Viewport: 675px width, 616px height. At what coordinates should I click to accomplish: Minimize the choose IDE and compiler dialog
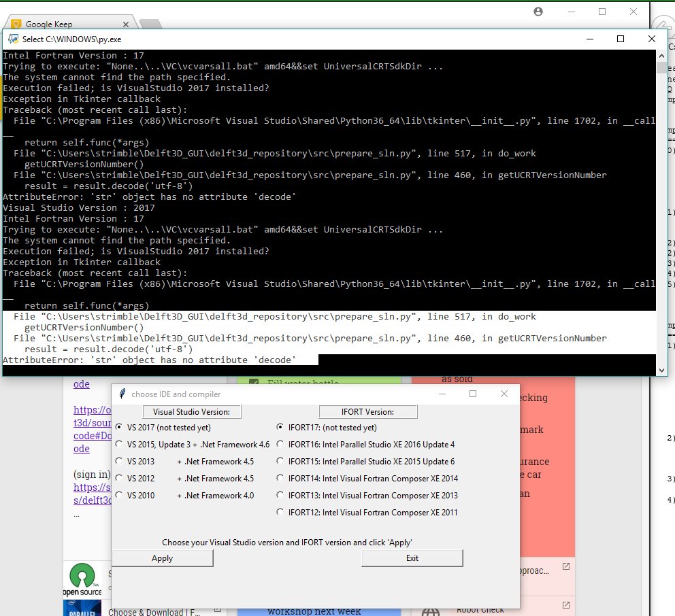pos(442,394)
